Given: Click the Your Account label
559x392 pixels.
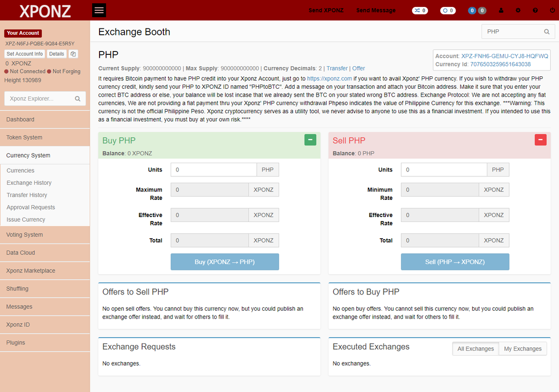Looking at the screenshot, I should (23, 33).
